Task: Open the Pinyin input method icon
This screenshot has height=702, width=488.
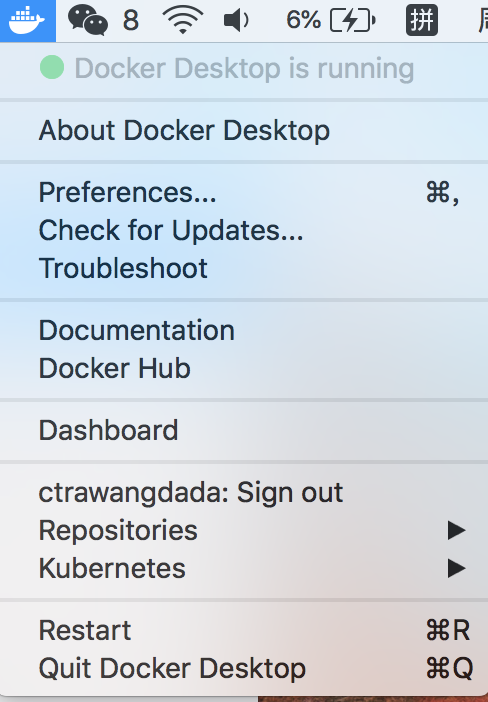Action: [422, 21]
